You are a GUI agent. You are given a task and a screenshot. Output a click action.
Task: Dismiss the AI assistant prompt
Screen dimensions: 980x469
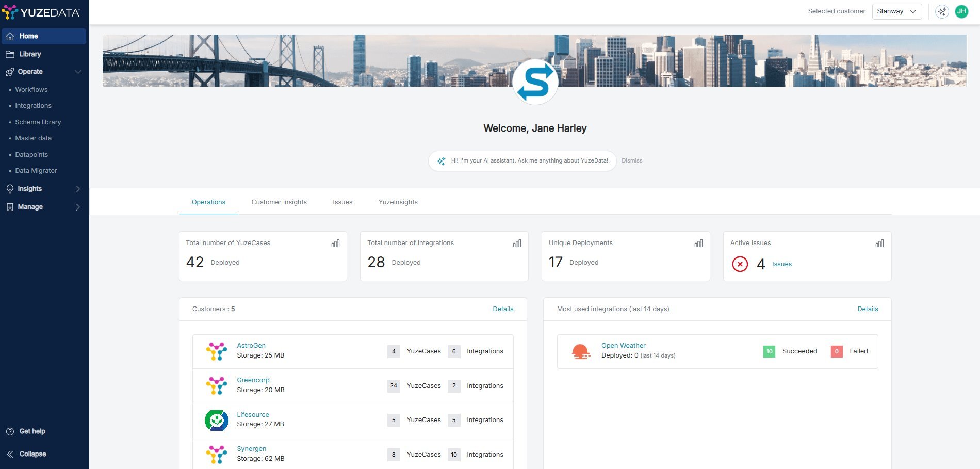632,161
